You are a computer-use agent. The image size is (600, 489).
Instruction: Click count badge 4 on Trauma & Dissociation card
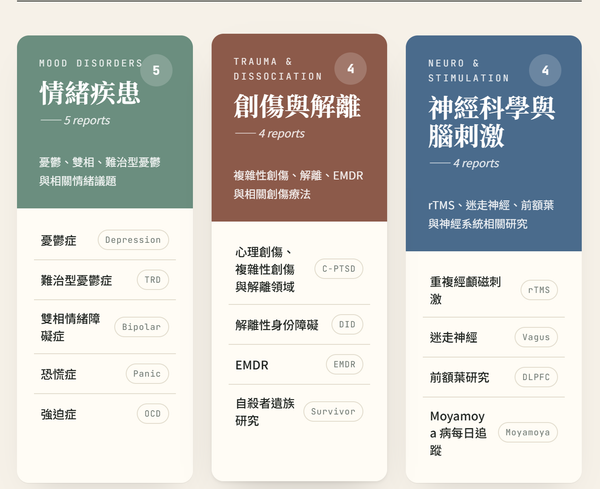click(351, 68)
